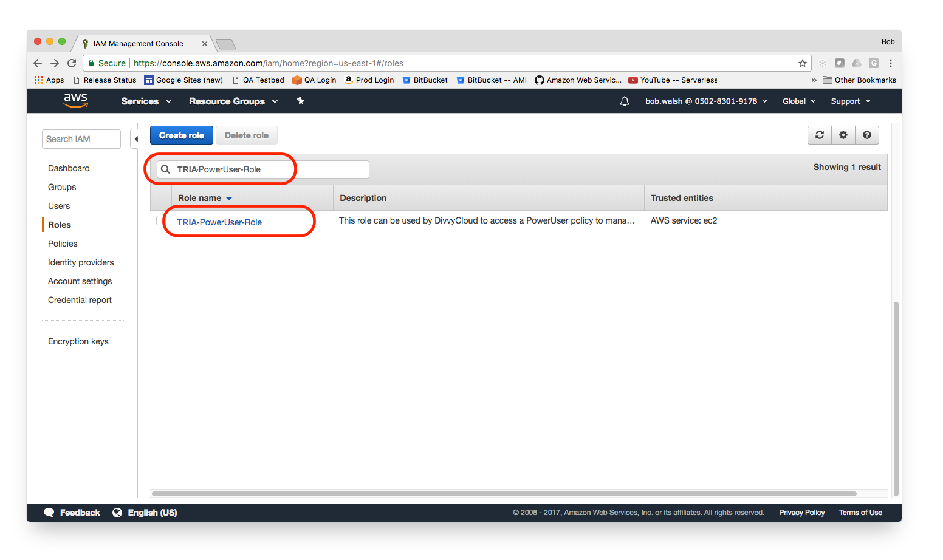943x560 pixels.
Task: Open Users in the IAM sidebar
Action: point(59,206)
